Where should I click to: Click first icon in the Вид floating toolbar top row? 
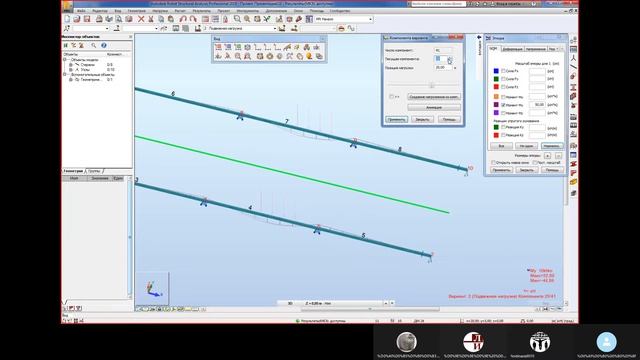218,47
